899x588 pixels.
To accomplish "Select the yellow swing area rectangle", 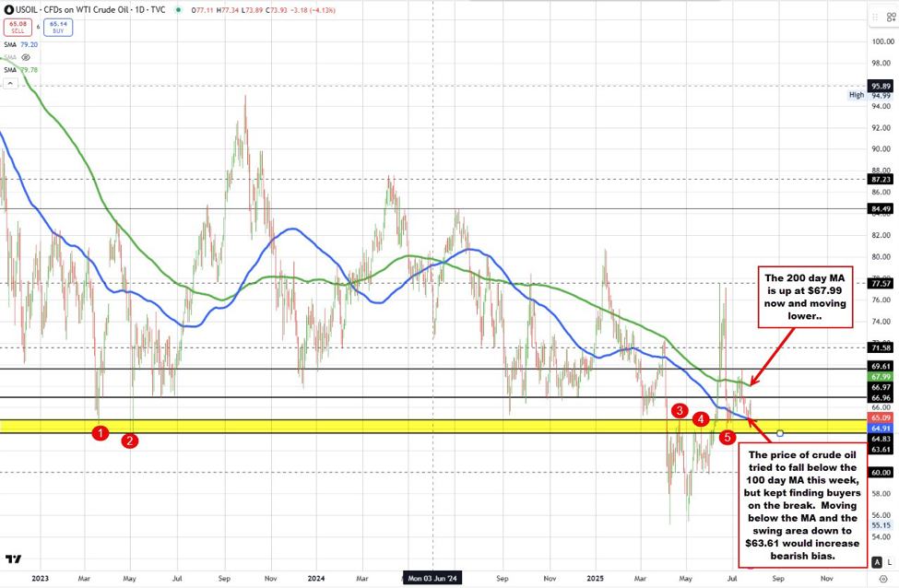I will 369,426.
